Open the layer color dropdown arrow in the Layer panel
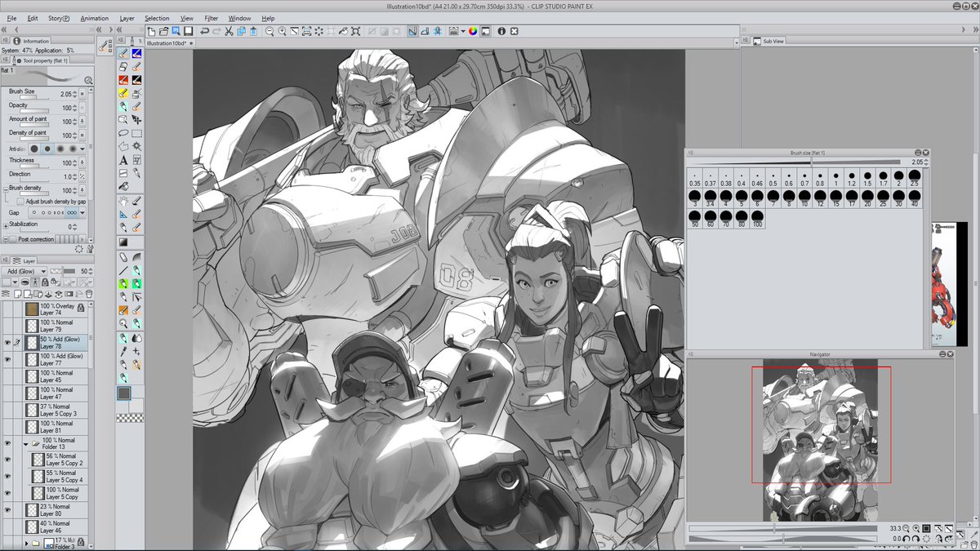The image size is (980, 551). [15, 282]
